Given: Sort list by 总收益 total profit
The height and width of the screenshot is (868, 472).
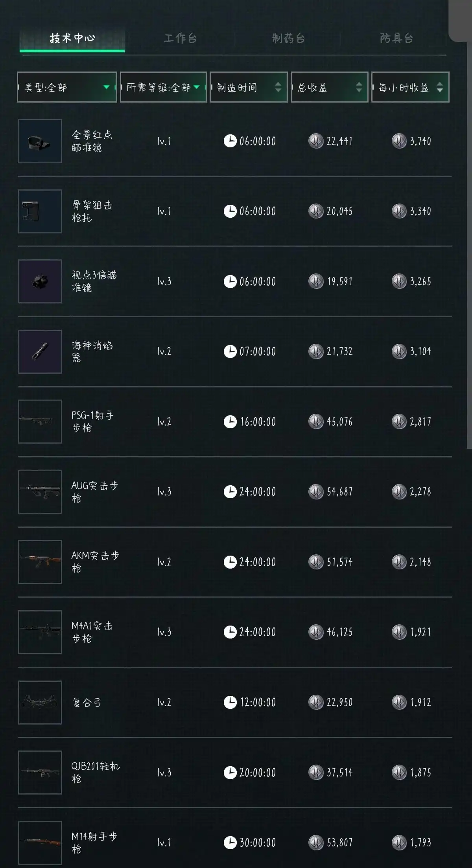Looking at the screenshot, I should coord(329,87).
